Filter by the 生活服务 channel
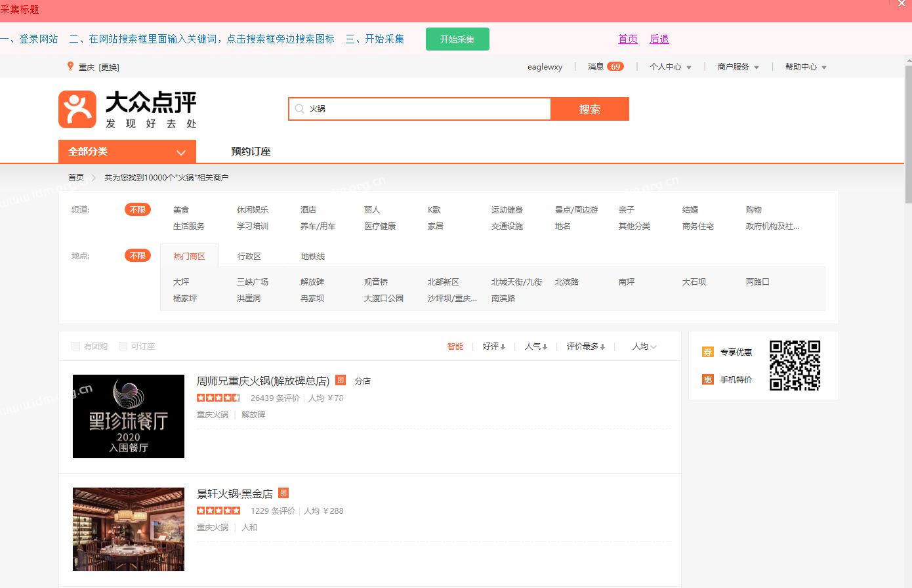The width and height of the screenshot is (912, 588). pyautogui.click(x=189, y=226)
